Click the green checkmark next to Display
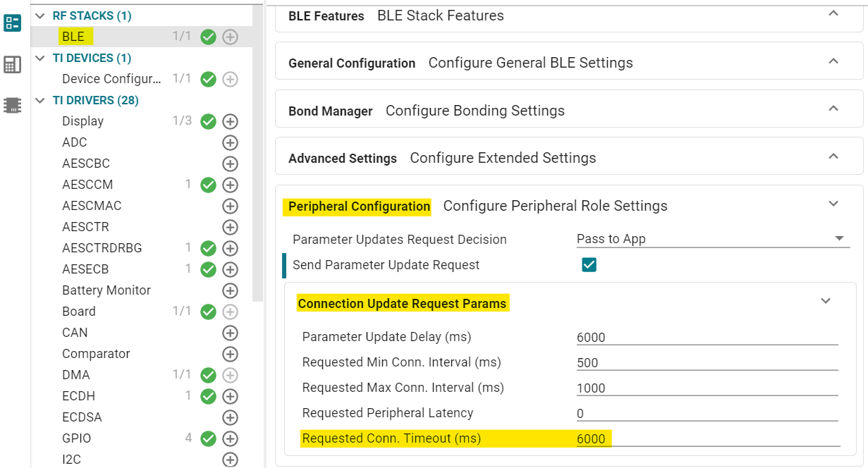Viewport: 868px width, 468px height. (x=208, y=121)
